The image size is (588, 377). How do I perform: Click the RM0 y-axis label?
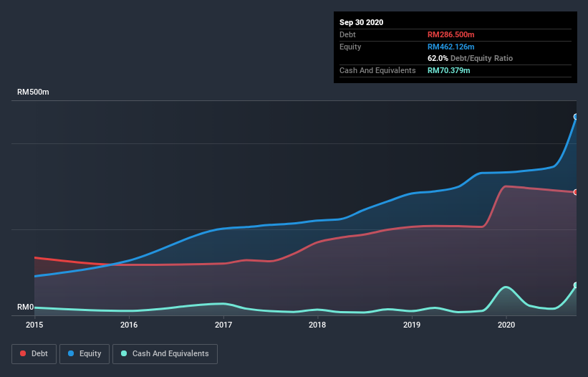[26, 307]
